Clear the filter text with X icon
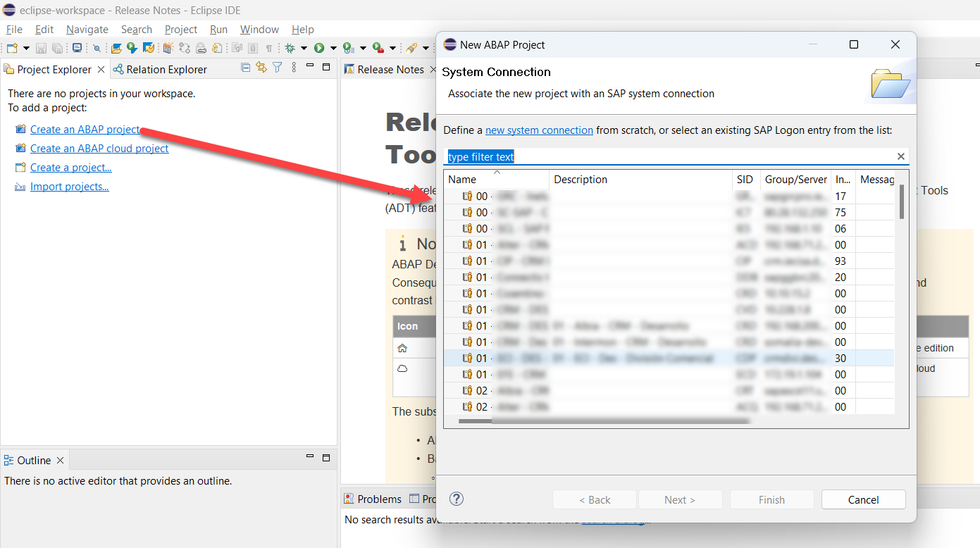 coord(900,156)
